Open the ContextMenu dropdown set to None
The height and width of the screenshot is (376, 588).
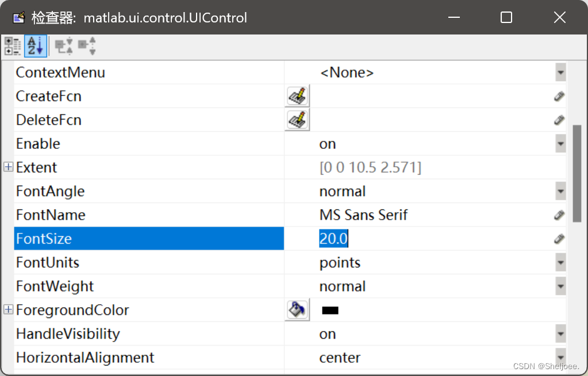pos(560,72)
